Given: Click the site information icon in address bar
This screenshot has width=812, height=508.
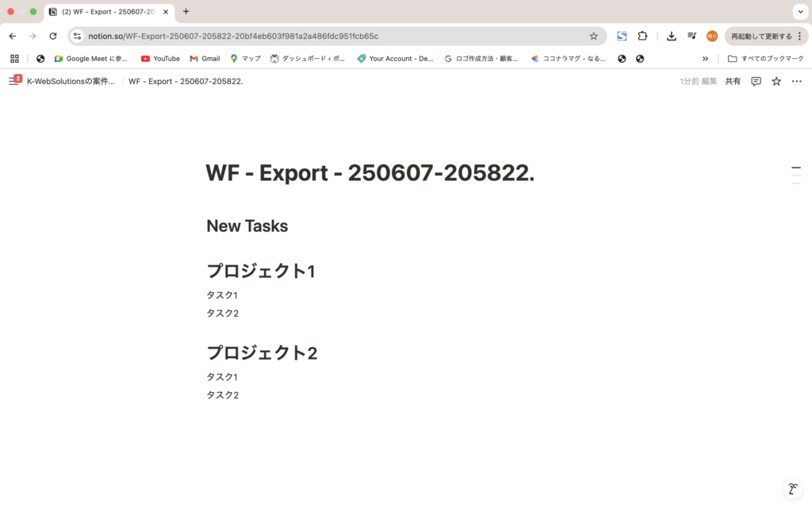Looking at the screenshot, I should coord(77,36).
